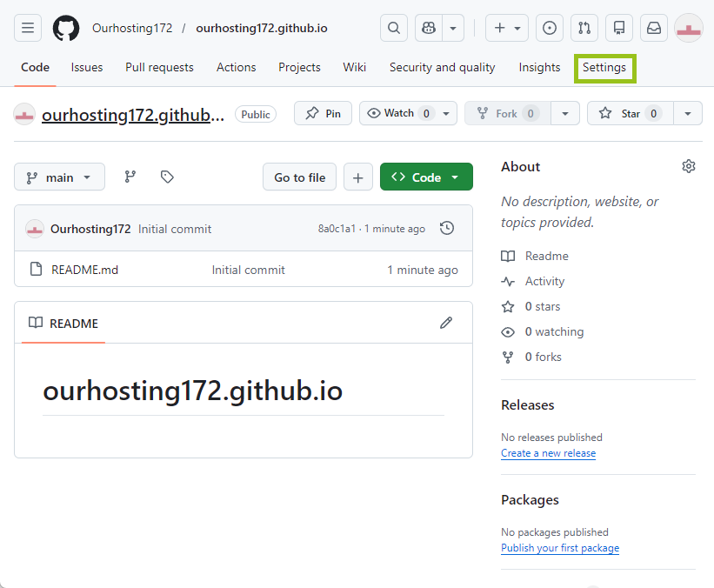The height and width of the screenshot is (588, 714).
Task: Open the add file plus button
Action: pyautogui.click(x=358, y=177)
